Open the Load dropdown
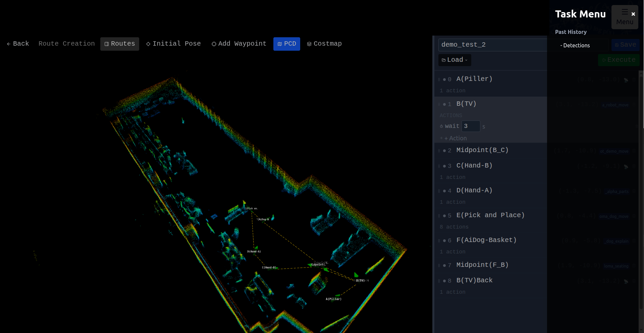Screen dimensions: 644x333 coord(454,60)
